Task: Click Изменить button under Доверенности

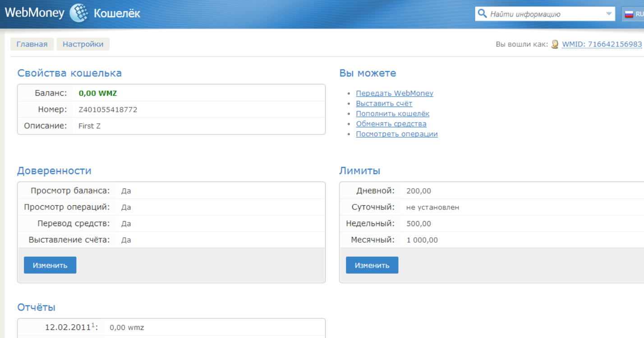Action: (x=50, y=265)
